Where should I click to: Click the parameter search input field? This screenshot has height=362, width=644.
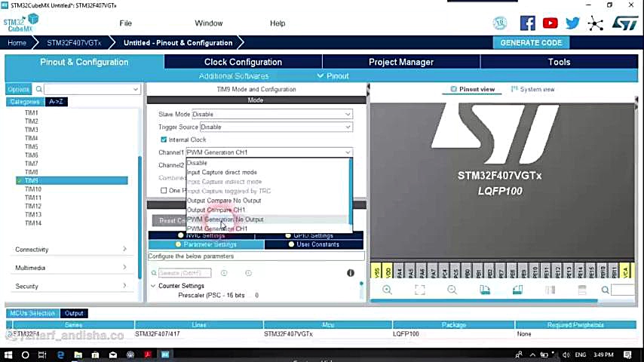pyautogui.click(x=185, y=273)
